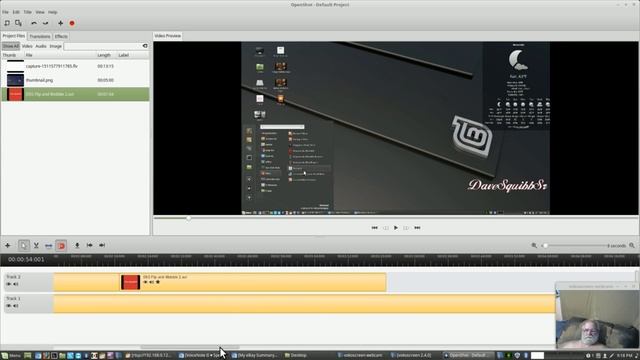Mute Track 1 audio speaker icon

coord(16,305)
